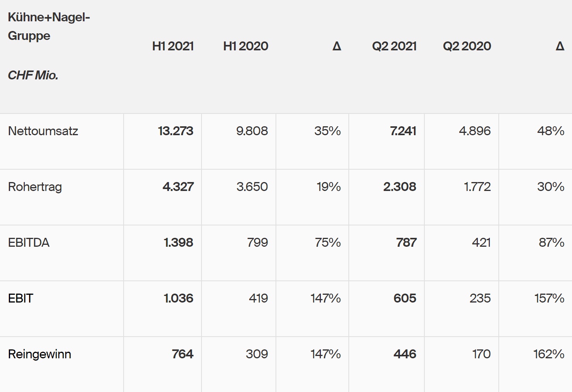
Task: Click the Δ header right of Q2 2020
Action: 560,46
